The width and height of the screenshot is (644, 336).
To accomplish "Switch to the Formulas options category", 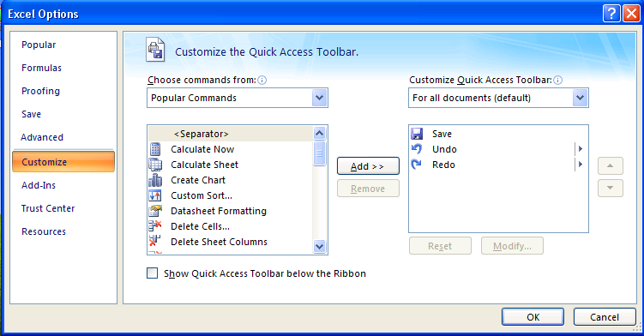I will tap(41, 68).
